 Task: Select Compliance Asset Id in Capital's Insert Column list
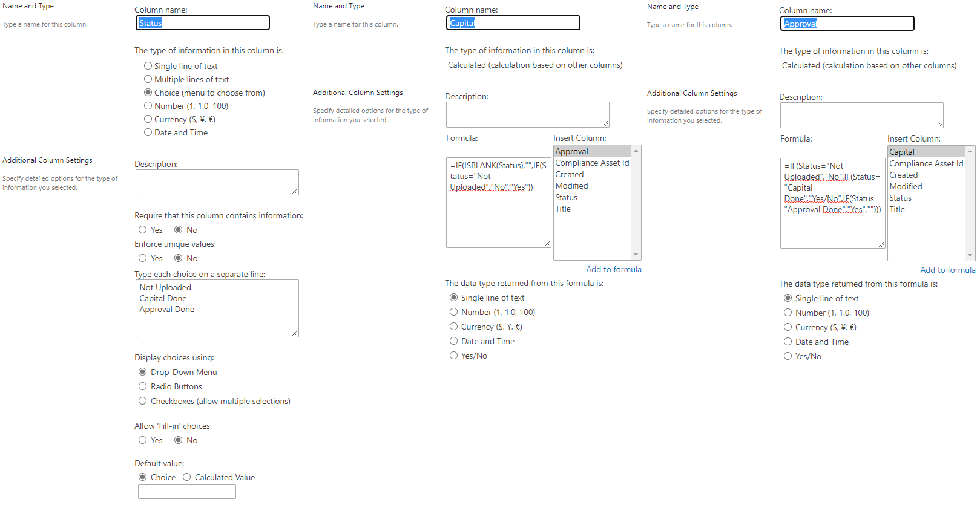point(592,163)
